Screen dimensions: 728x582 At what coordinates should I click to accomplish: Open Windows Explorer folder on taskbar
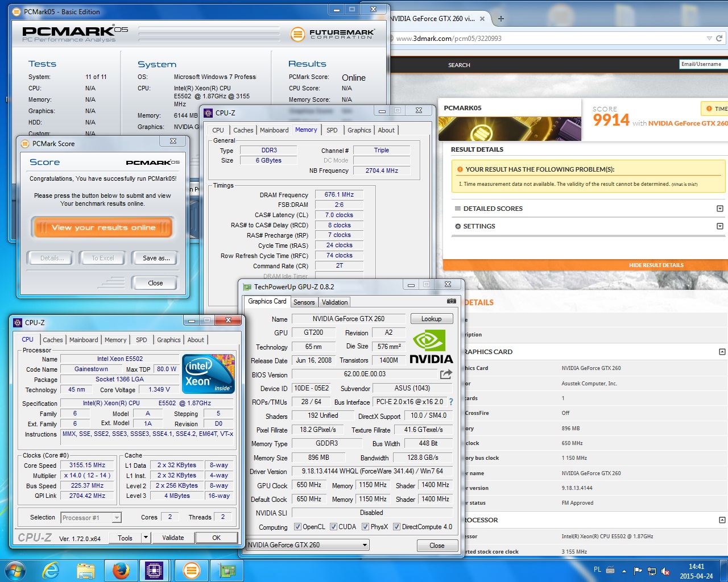[85, 570]
